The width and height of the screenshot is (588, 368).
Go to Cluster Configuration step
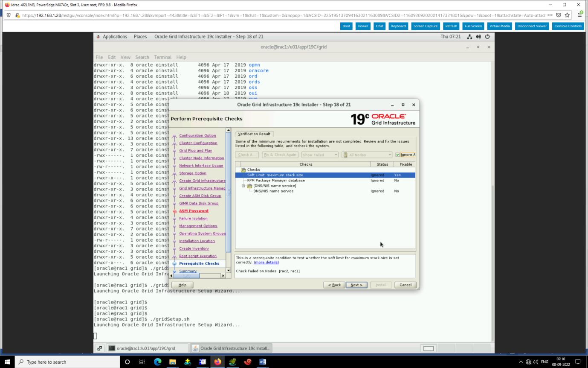pyautogui.click(x=198, y=143)
